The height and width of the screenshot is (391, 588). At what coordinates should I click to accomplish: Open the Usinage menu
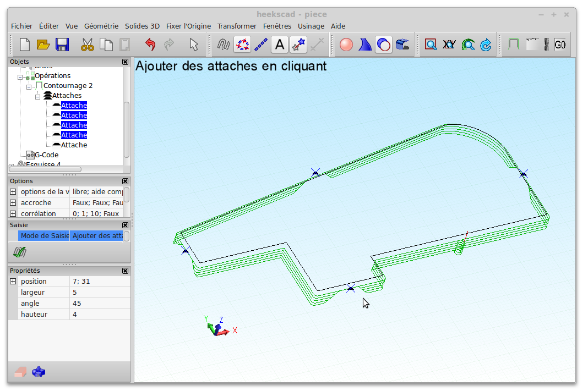pyautogui.click(x=311, y=26)
